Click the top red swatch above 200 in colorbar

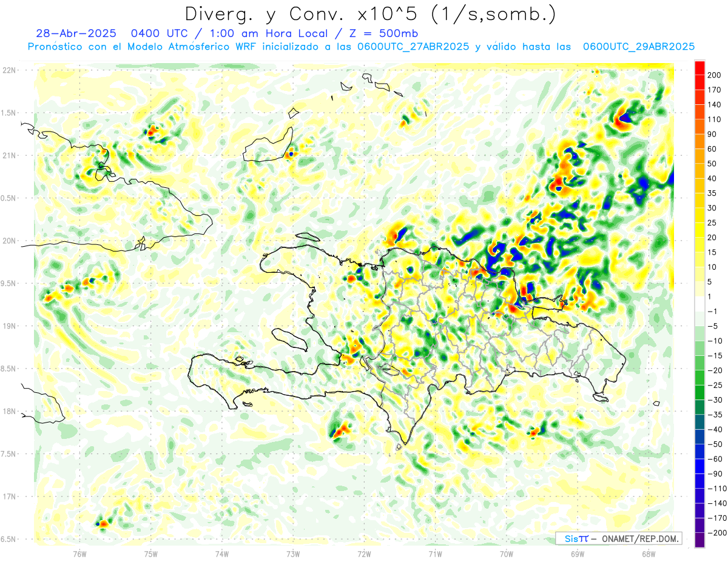pyautogui.click(x=700, y=67)
